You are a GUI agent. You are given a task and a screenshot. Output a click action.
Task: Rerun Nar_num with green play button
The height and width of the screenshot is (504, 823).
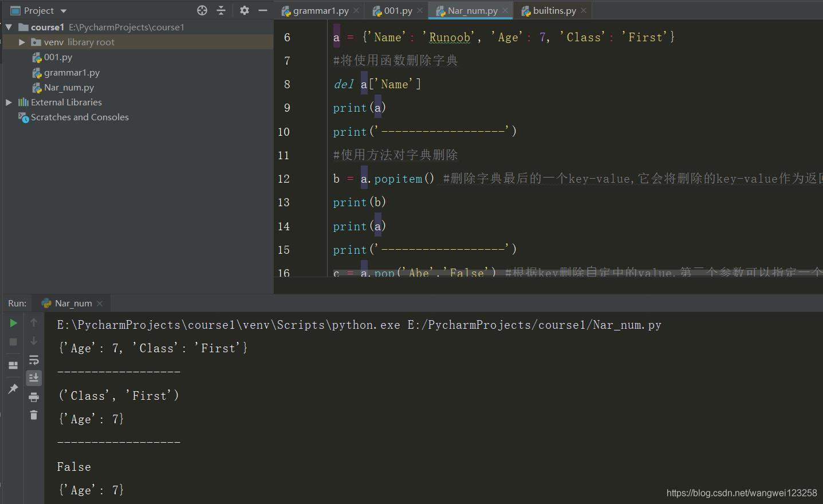(x=13, y=323)
